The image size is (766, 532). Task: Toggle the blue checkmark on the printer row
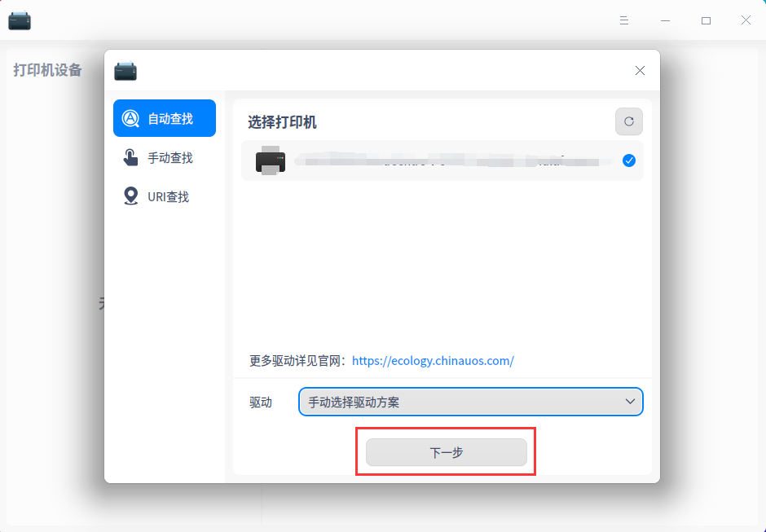pyautogui.click(x=629, y=160)
